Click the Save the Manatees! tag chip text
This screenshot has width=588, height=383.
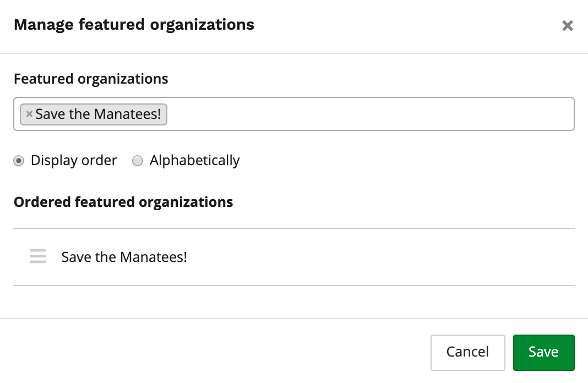click(98, 114)
